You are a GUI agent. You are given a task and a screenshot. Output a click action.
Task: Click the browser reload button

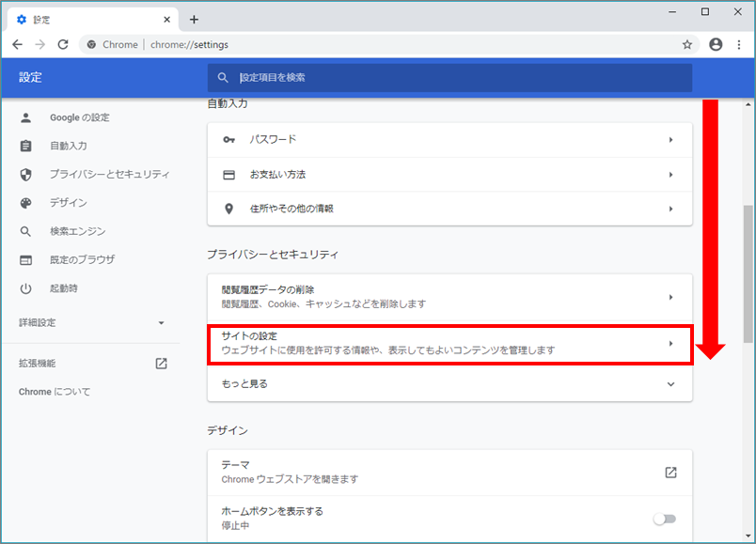click(63, 44)
